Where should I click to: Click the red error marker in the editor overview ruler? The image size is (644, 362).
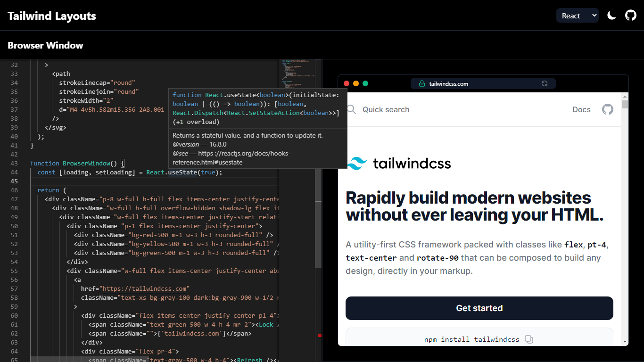320,335
